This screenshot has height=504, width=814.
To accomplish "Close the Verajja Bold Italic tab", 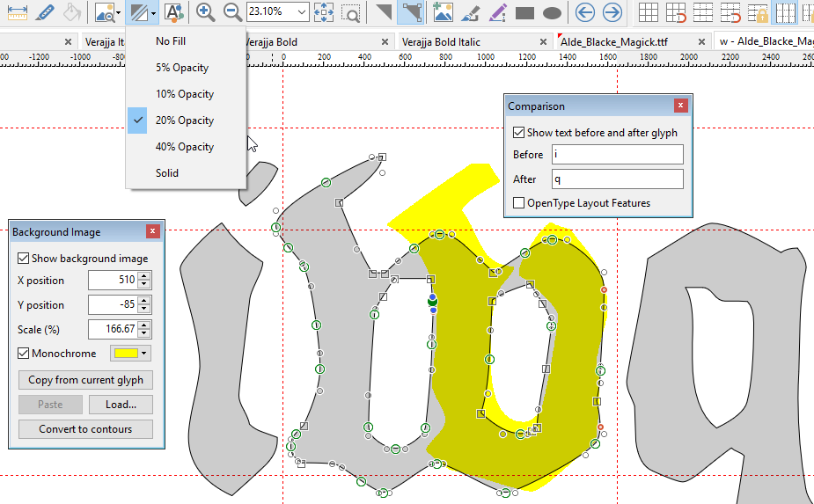I will (543, 42).
